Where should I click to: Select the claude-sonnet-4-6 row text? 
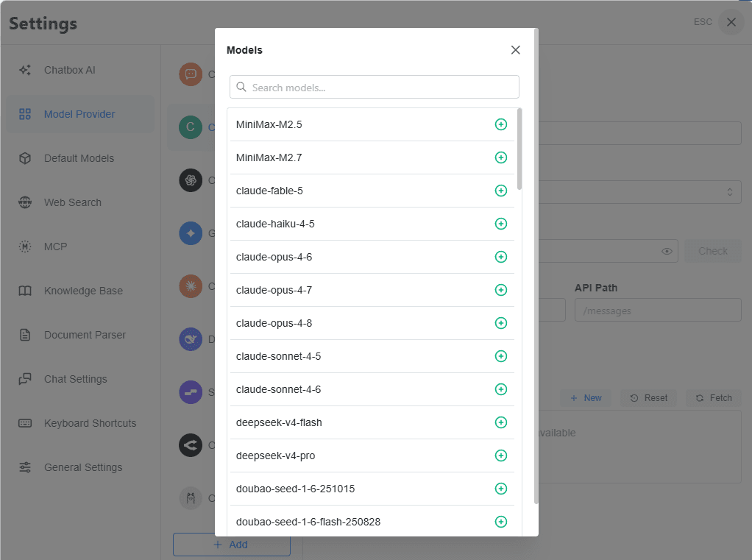[x=279, y=389]
